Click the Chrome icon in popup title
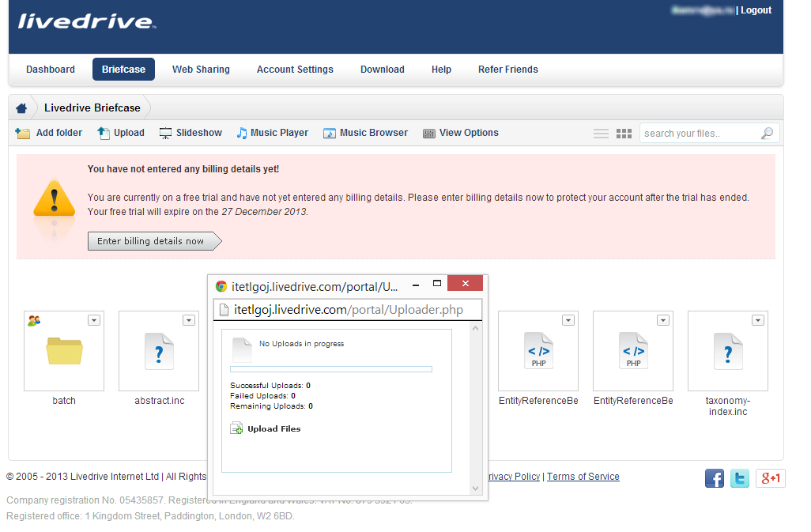The height and width of the screenshot is (532, 811). coord(221,286)
